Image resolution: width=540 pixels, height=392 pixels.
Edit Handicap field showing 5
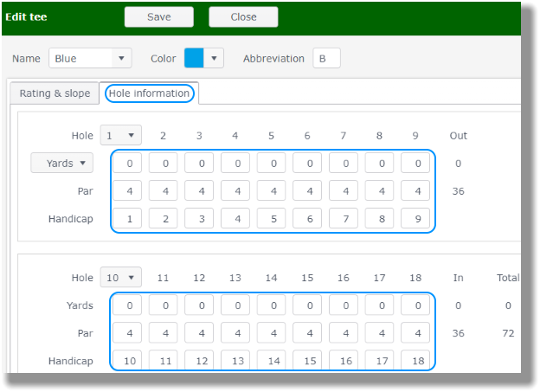pos(272,218)
